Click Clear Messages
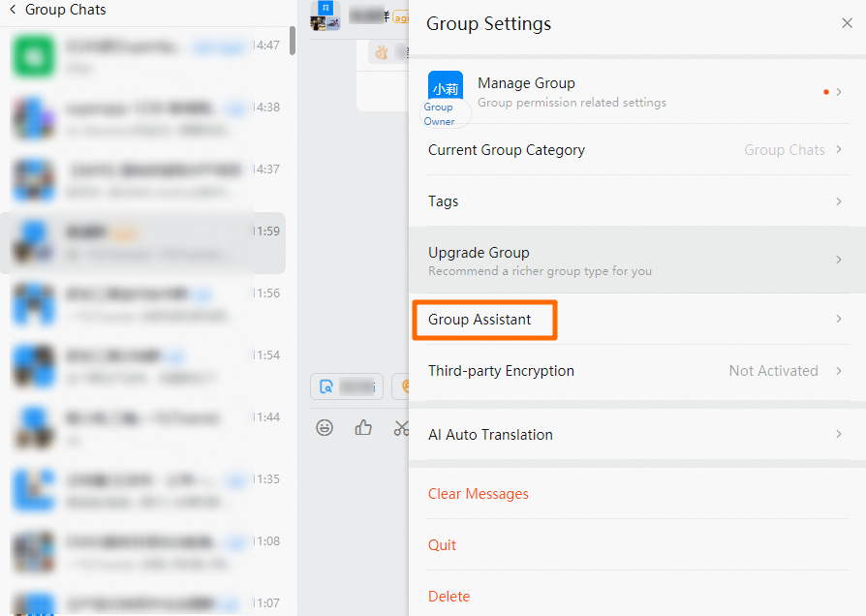The width and height of the screenshot is (866, 616). (x=479, y=494)
